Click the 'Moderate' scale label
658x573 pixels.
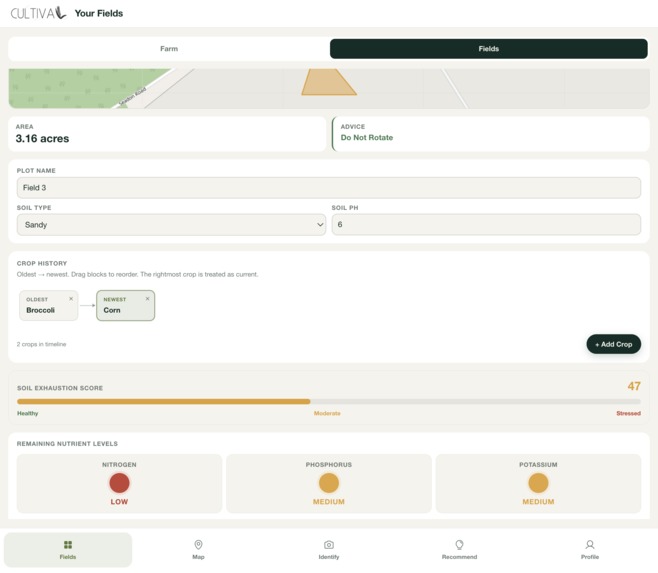[327, 413]
